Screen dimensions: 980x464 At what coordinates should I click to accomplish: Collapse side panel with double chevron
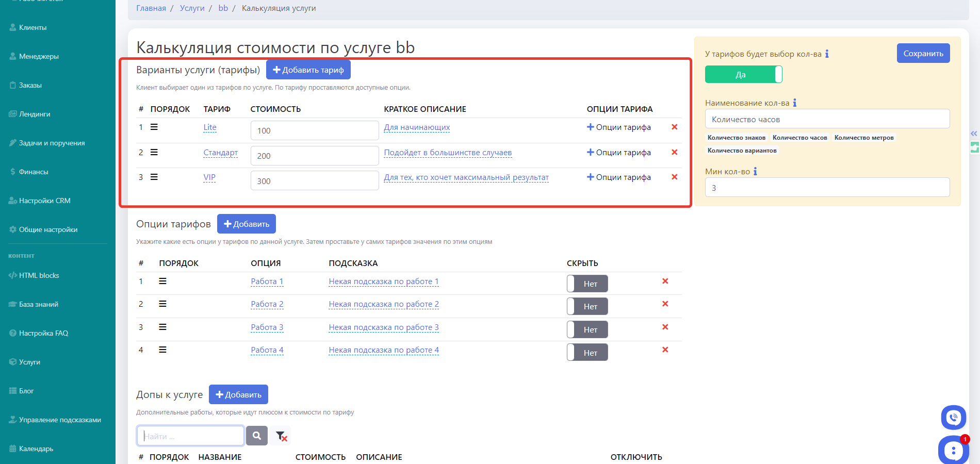click(974, 134)
